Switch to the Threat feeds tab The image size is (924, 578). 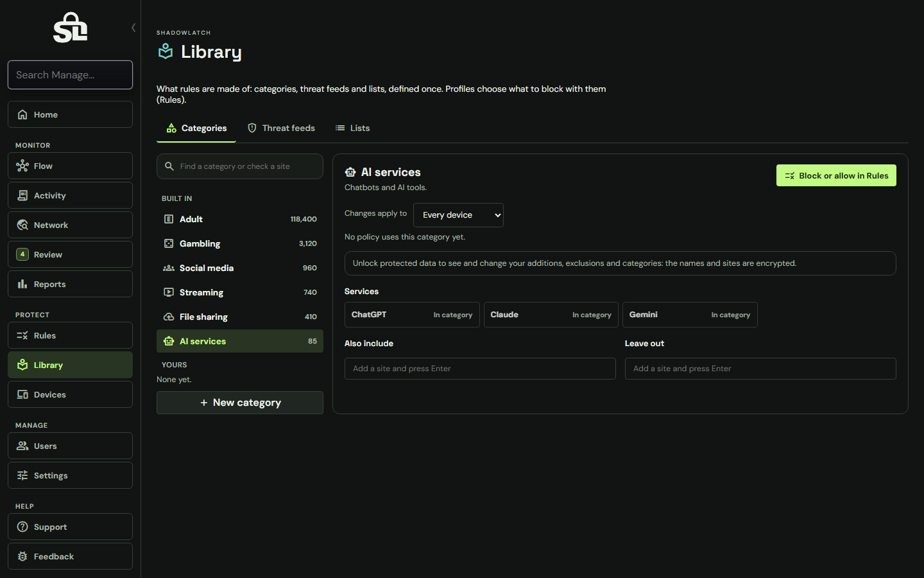coord(281,128)
